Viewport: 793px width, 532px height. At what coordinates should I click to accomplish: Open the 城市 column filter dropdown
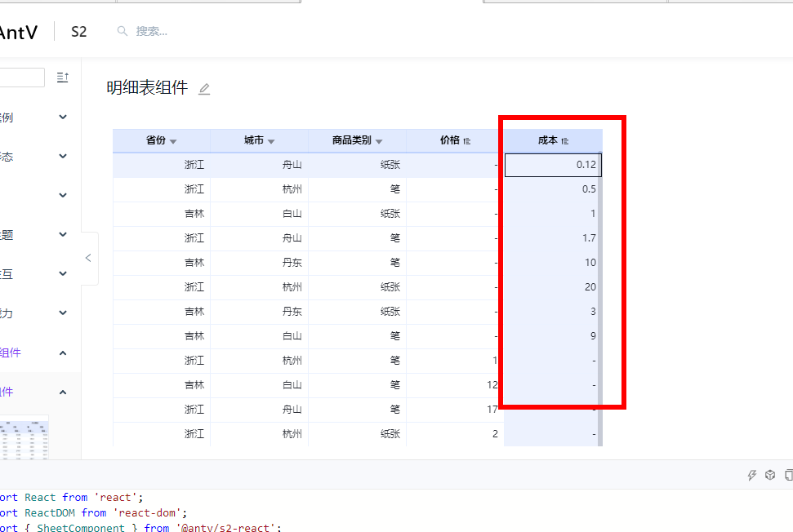(x=270, y=140)
